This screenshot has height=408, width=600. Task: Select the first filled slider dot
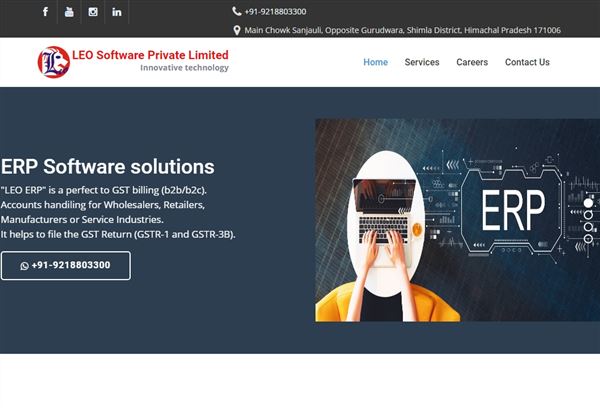[588, 203]
